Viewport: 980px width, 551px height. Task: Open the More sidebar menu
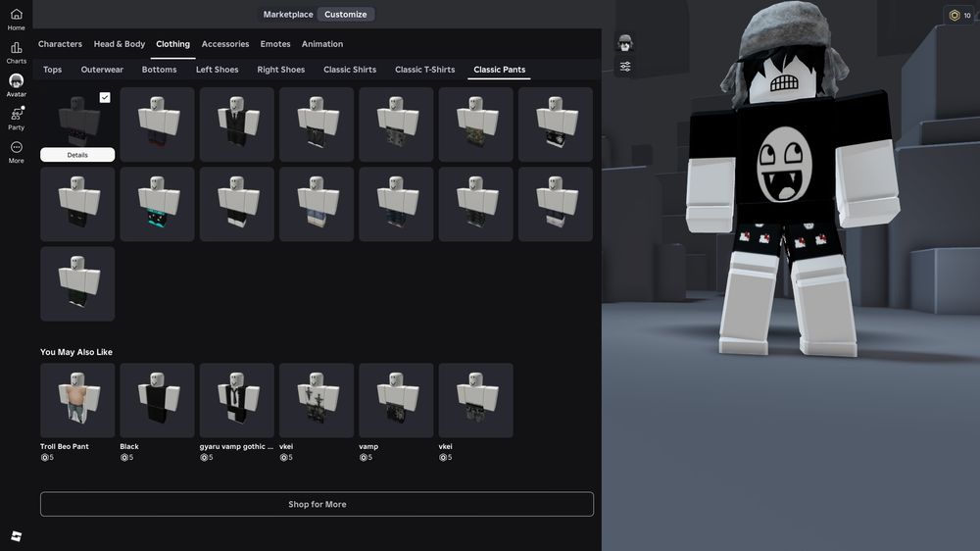click(x=17, y=152)
